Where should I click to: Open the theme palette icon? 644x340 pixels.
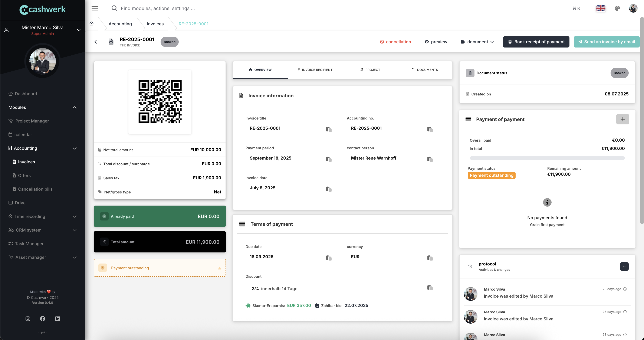(617, 8)
